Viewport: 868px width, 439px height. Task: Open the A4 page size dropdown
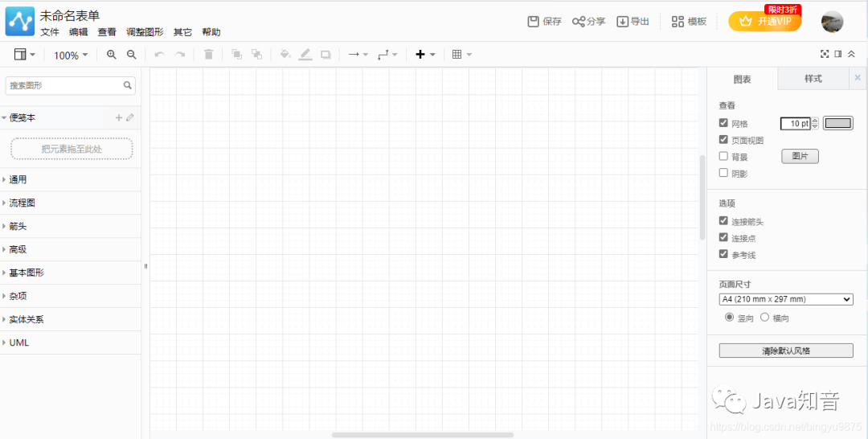tap(786, 299)
